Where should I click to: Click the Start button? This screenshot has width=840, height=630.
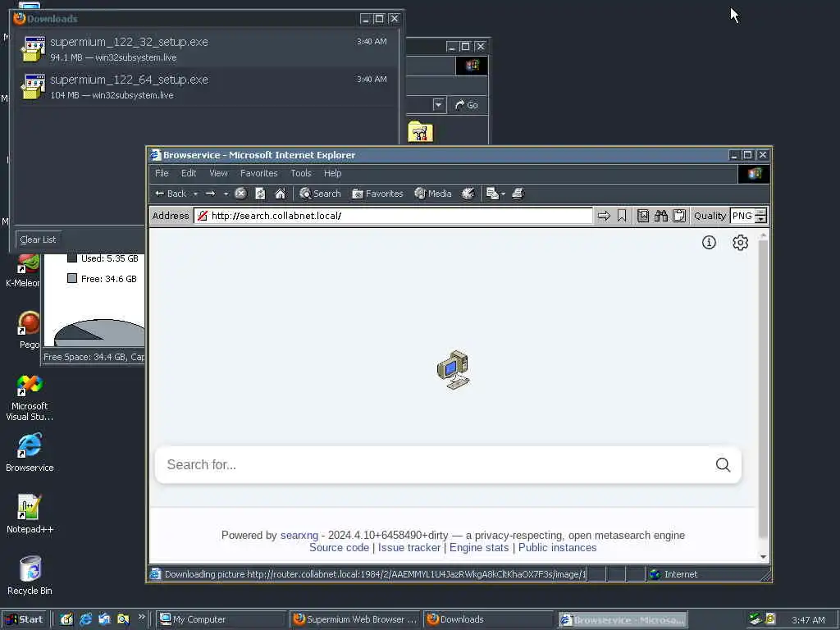pos(25,619)
